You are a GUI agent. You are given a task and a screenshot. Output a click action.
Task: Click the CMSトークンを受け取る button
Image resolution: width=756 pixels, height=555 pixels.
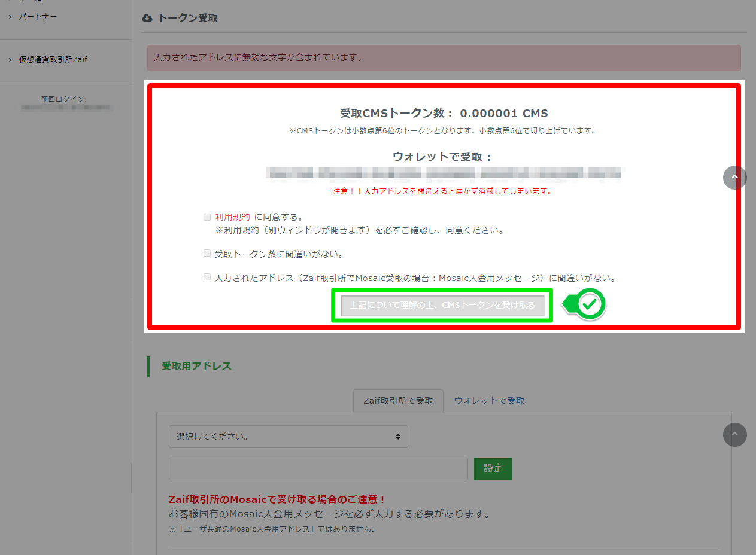pos(442,305)
